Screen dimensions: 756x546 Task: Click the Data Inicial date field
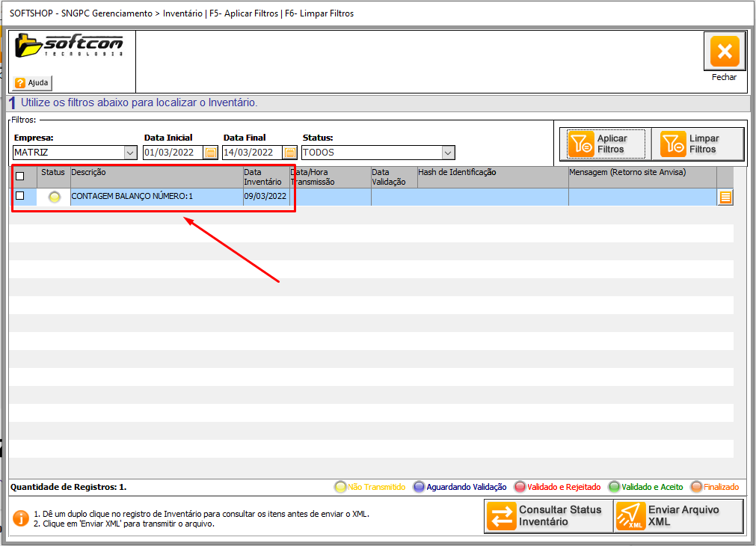click(x=173, y=153)
